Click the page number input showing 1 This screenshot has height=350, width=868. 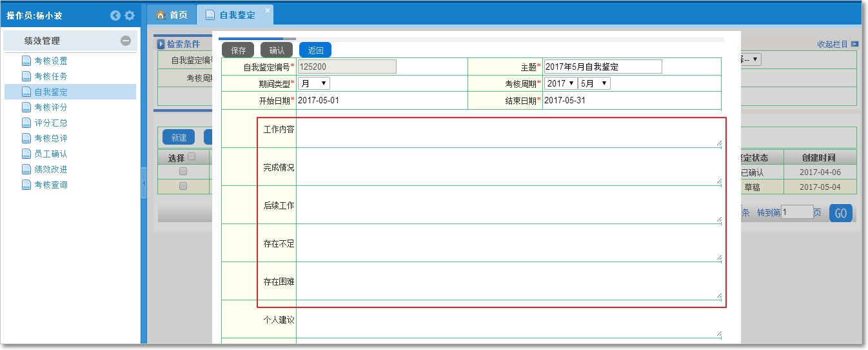coord(797,212)
